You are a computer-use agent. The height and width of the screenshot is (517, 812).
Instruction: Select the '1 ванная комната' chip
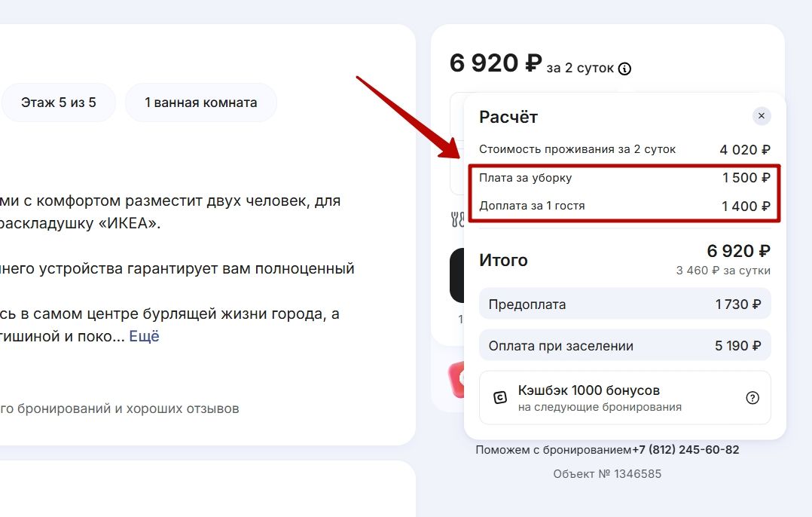pyautogui.click(x=201, y=102)
